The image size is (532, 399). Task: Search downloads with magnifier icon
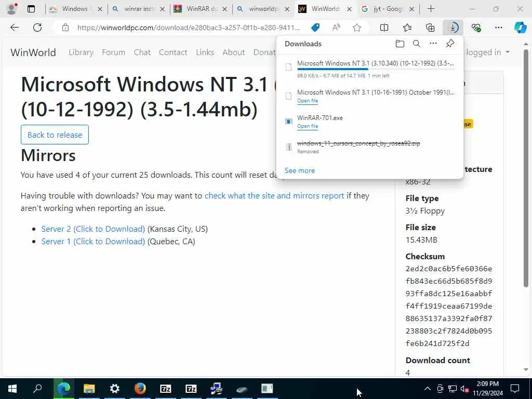(417, 44)
